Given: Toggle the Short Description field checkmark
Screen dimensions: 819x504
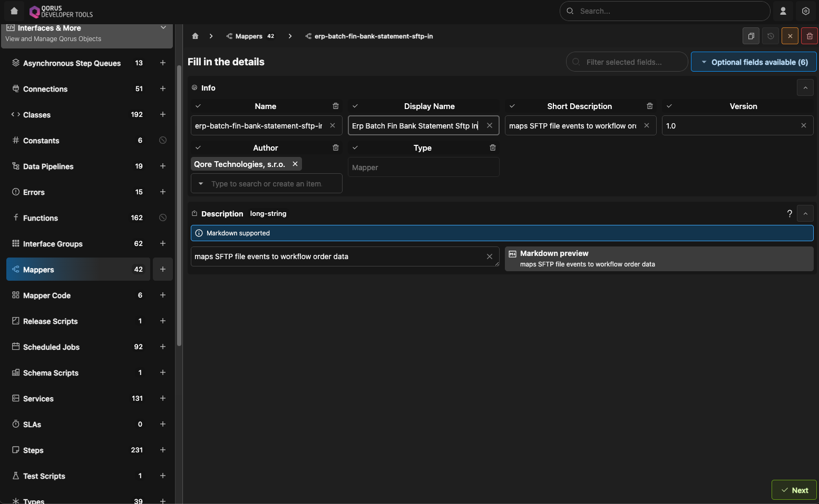Looking at the screenshot, I should coord(512,106).
